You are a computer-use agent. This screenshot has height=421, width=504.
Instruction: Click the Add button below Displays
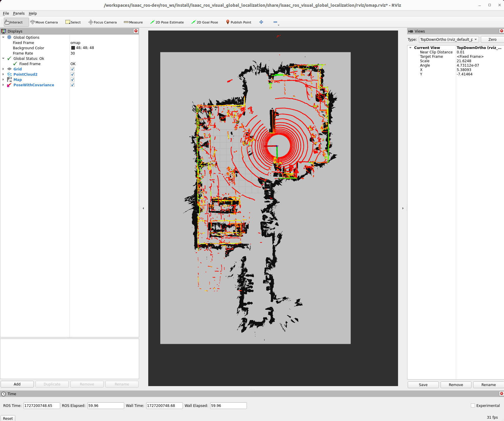(17, 384)
